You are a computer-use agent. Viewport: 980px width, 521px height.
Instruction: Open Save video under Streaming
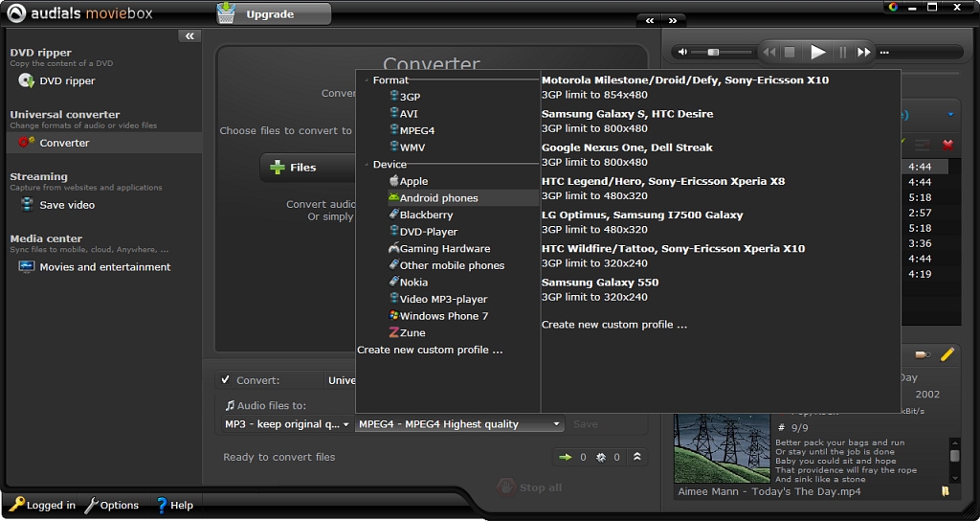tap(66, 205)
